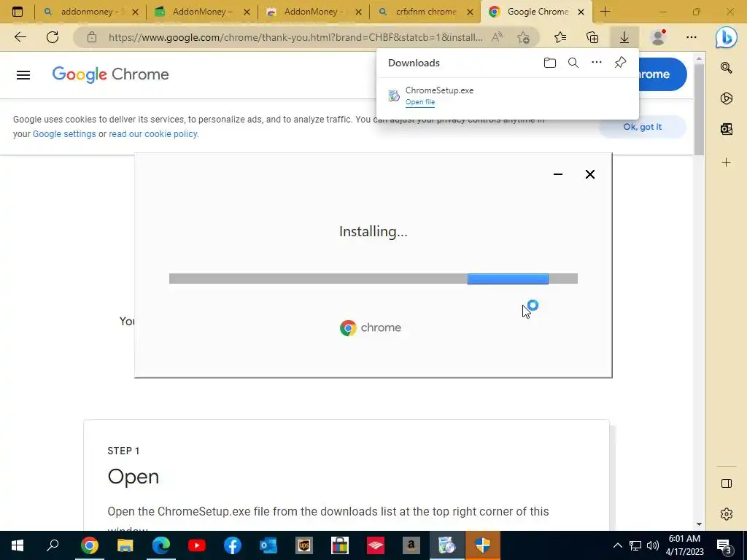The width and height of the screenshot is (747, 560).
Task: Open more options in Downloads panel
Action: click(597, 63)
